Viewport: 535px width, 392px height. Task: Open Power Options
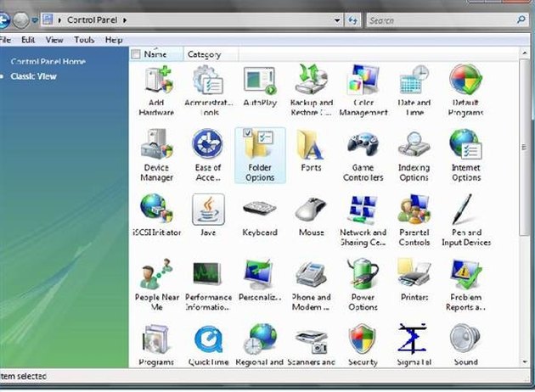point(363,285)
